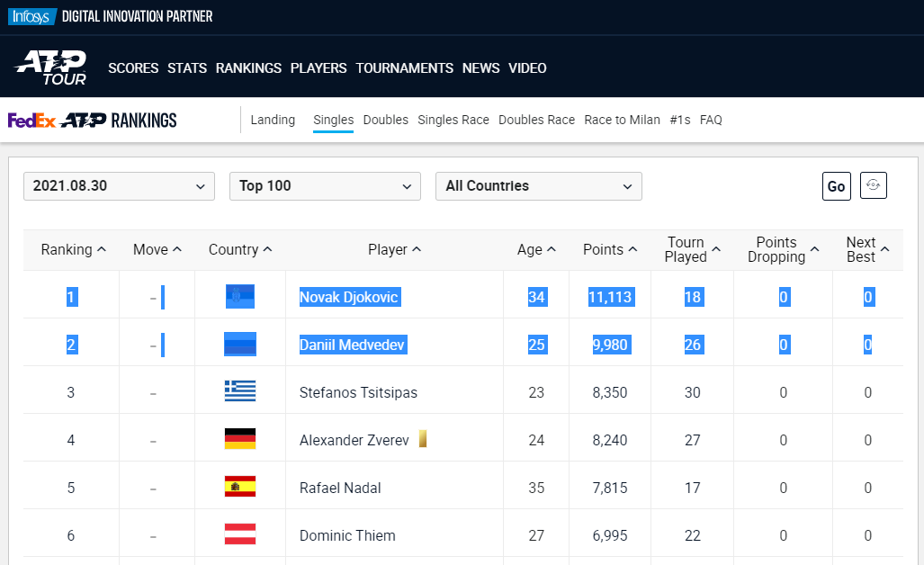Click DIGITAL INNOVATION PARTNER banner text
Screen dimensions: 924x565
138,16
